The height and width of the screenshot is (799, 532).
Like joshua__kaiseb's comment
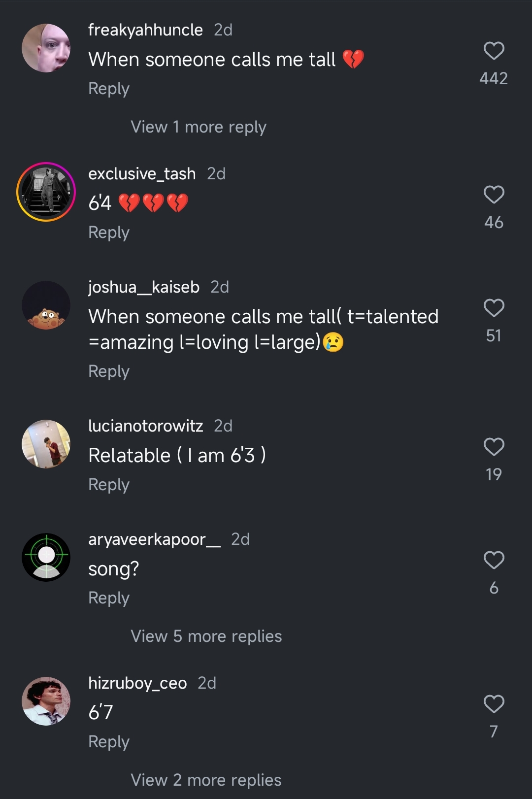tap(494, 308)
